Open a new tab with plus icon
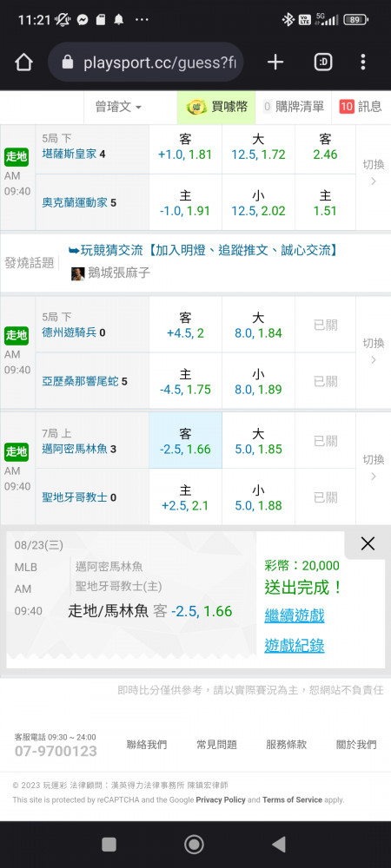Image resolution: width=391 pixels, height=868 pixels. pos(275,62)
